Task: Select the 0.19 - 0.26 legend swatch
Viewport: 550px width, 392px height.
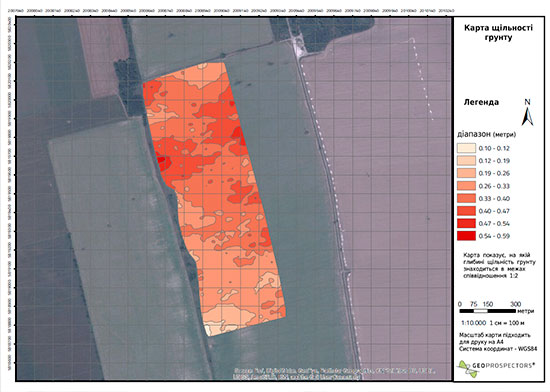Action: pyautogui.click(x=466, y=173)
